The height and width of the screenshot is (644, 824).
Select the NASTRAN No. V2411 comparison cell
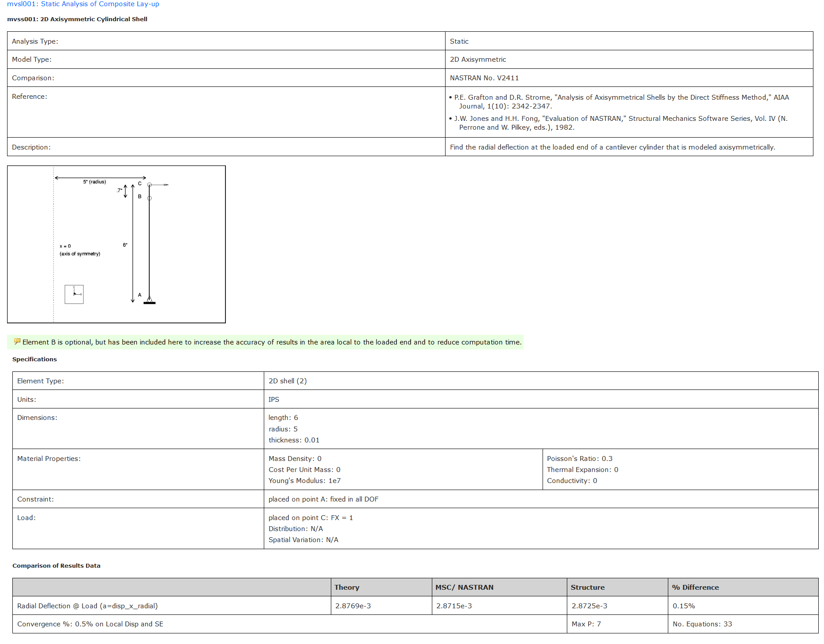(484, 78)
